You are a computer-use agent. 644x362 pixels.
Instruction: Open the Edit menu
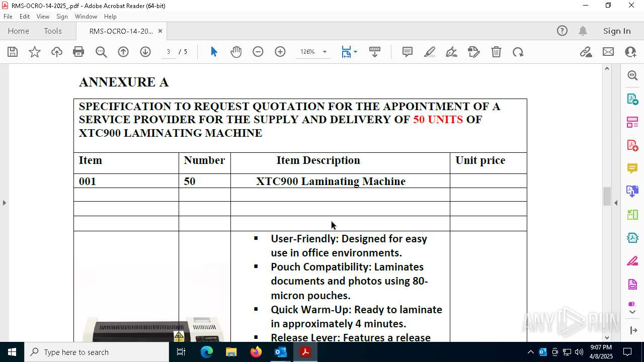[x=25, y=17]
